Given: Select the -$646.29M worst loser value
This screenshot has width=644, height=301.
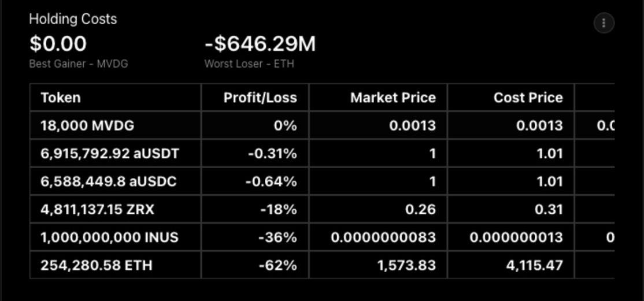Looking at the screenshot, I should pyautogui.click(x=260, y=44).
